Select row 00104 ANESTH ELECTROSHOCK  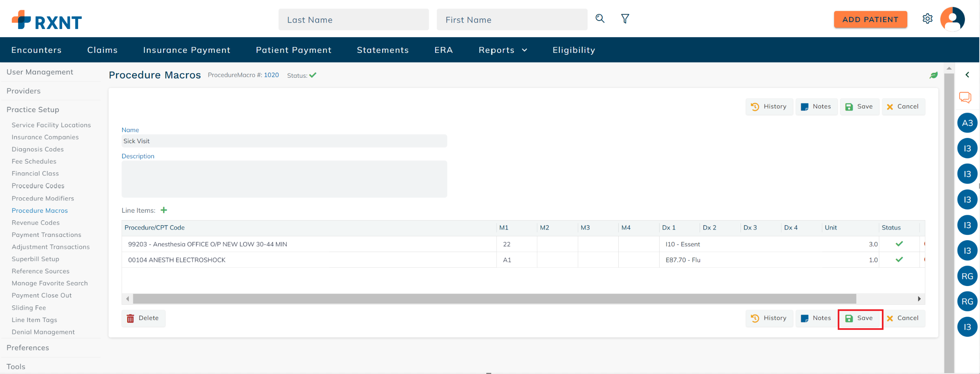pos(309,260)
